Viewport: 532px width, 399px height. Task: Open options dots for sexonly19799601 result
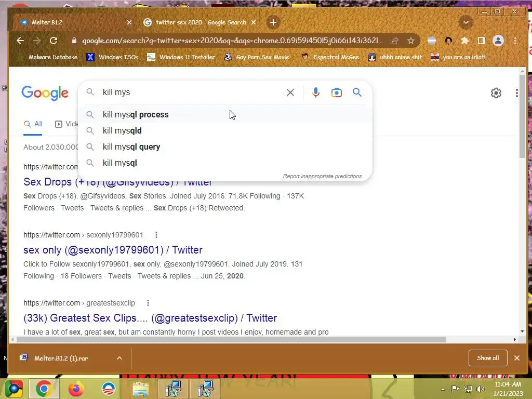point(156,235)
